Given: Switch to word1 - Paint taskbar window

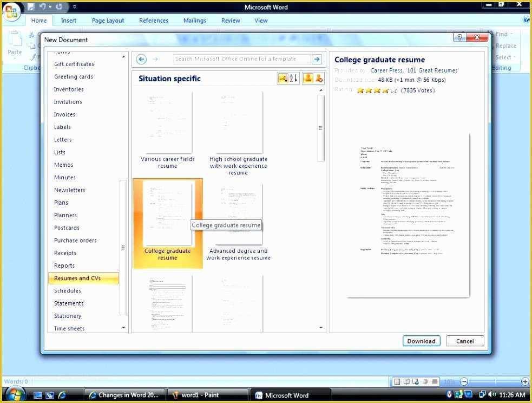Looking at the screenshot, I should (x=207, y=395).
